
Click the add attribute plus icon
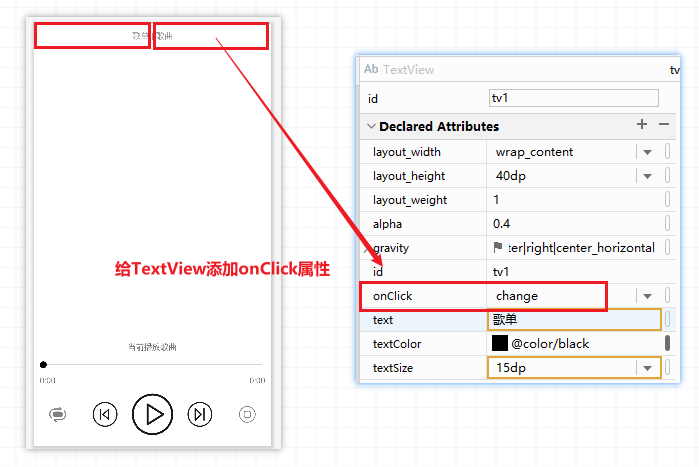pyautogui.click(x=642, y=124)
